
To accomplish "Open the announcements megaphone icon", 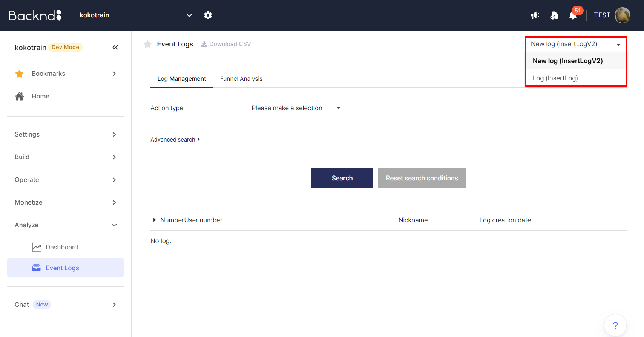I will [535, 15].
